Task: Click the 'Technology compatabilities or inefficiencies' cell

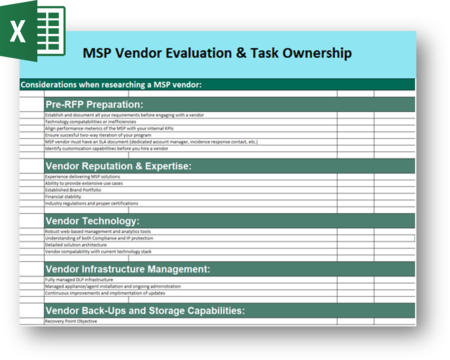Action: 191,122
